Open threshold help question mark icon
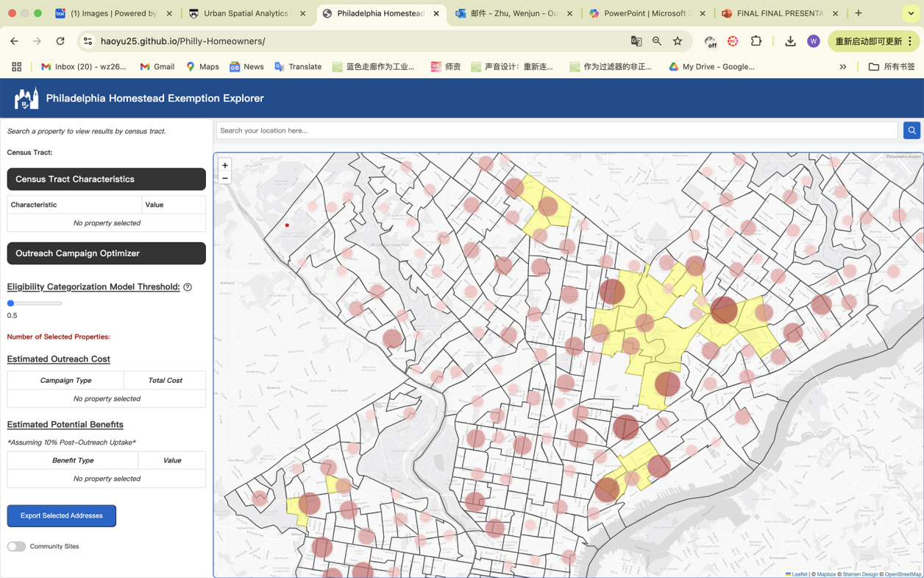 tap(188, 287)
